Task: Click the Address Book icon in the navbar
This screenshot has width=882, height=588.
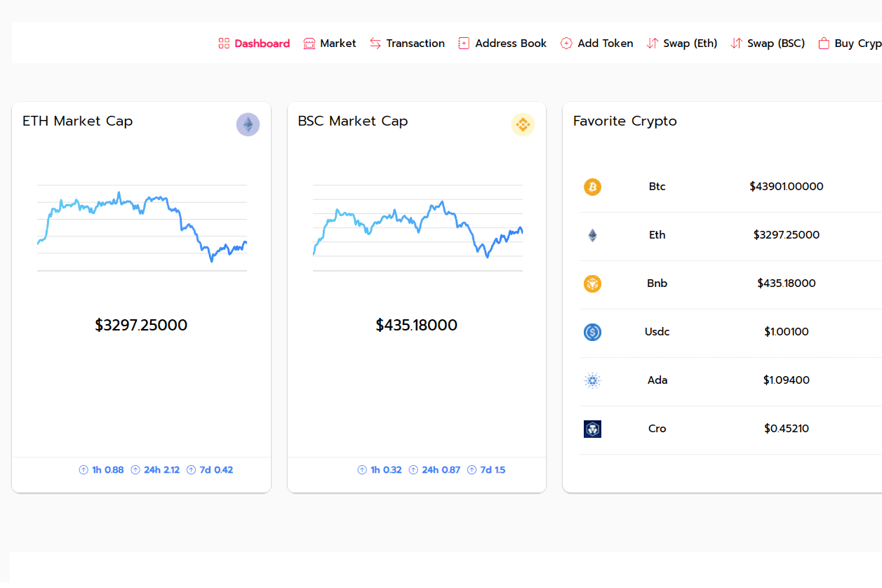Action: click(463, 43)
